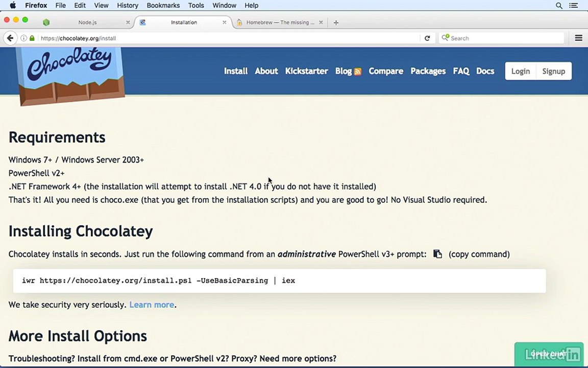
Task: Click the (copy command) text
Action: pos(479,254)
